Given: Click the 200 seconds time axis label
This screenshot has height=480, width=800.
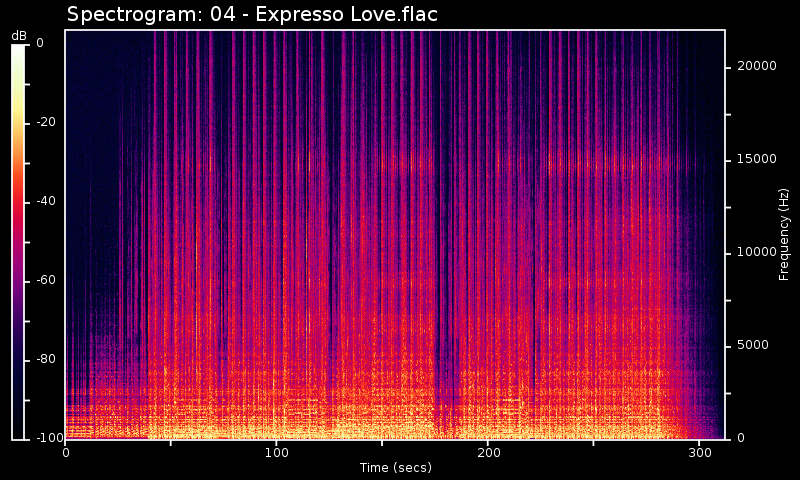Looking at the screenshot, I should [x=488, y=453].
